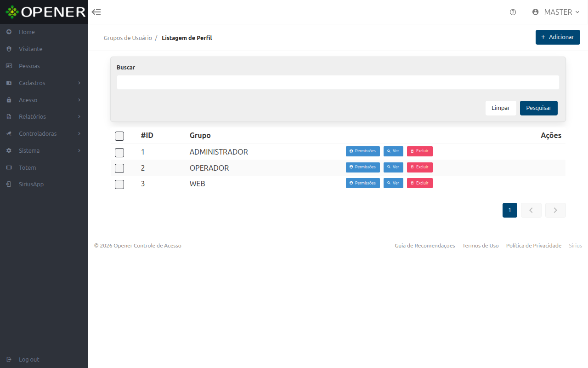Collapse the sidebar with the menu toggle icon
The width and height of the screenshot is (588, 368).
tap(96, 12)
